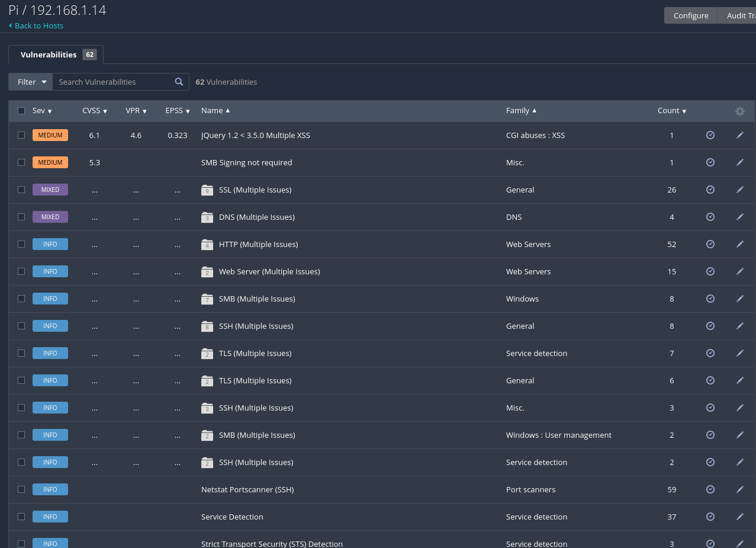Click the pencil edit icon for JQuery XSS row
Image resolution: width=756 pixels, height=548 pixels.
[x=739, y=135]
